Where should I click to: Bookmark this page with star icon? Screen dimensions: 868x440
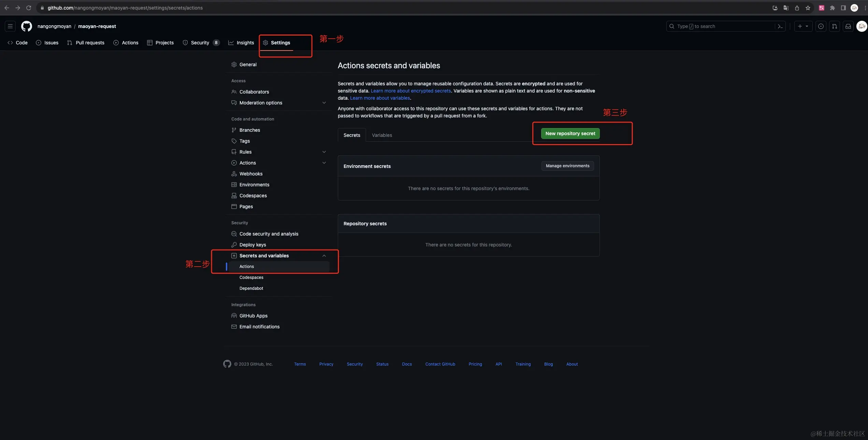pyautogui.click(x=808, y=8)
